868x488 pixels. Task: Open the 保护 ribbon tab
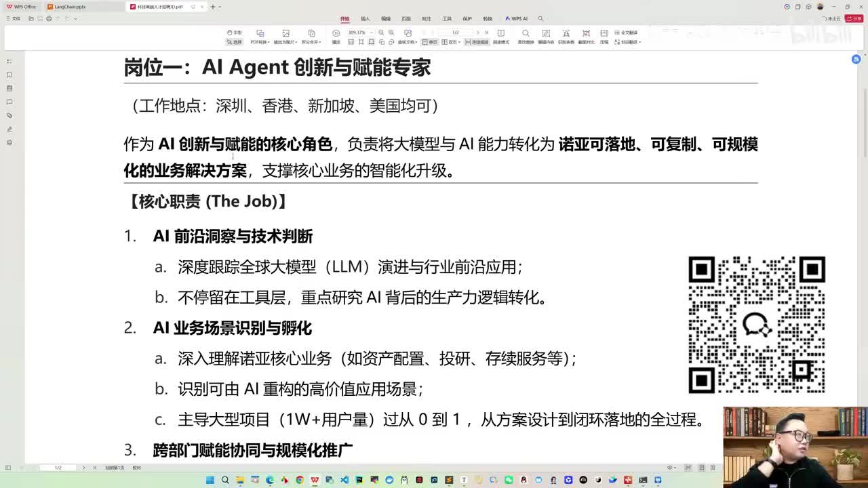pos(467,19)
